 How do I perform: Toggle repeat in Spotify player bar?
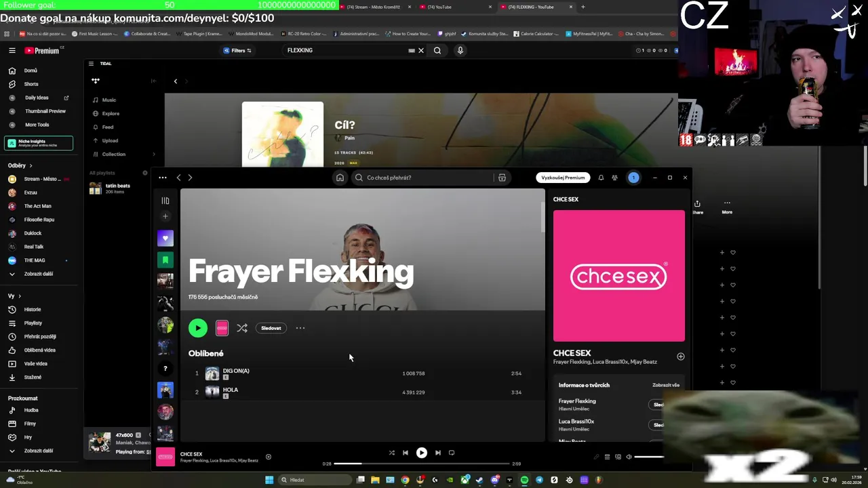click(x=452, y=453)
